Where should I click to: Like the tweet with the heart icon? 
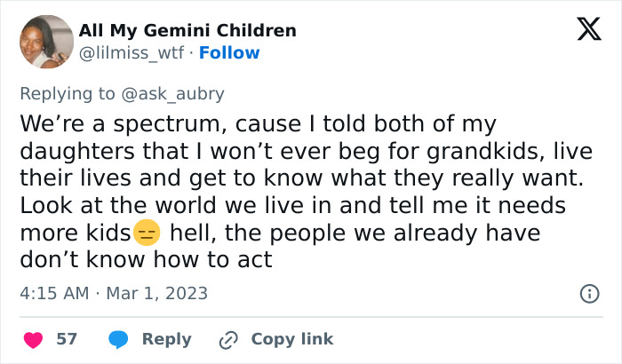coord(33,339)
